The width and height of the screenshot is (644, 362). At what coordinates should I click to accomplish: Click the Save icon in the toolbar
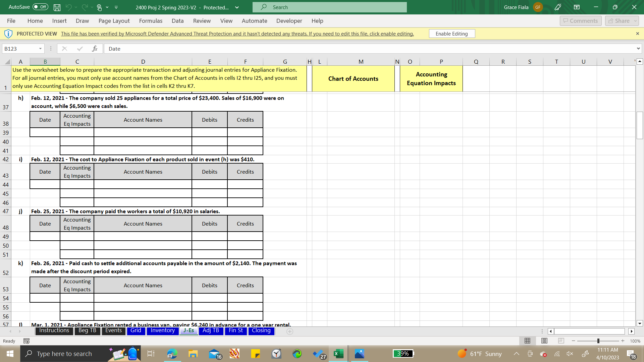[57, 7]
